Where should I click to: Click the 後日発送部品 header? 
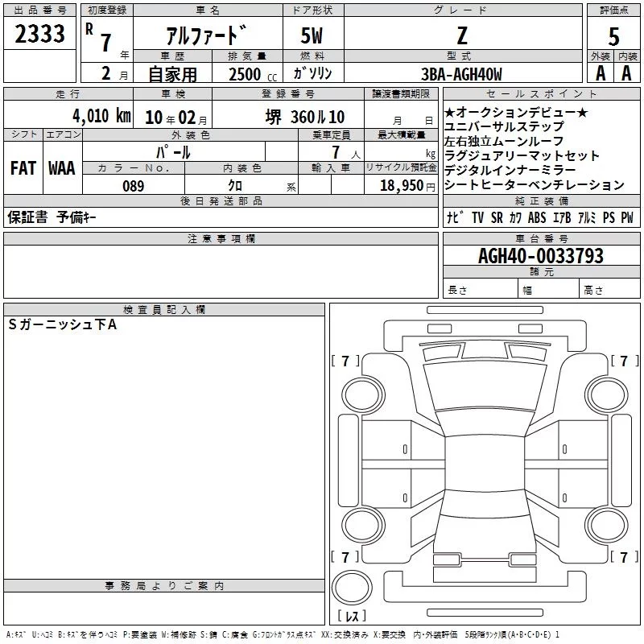tap(221, 200)
